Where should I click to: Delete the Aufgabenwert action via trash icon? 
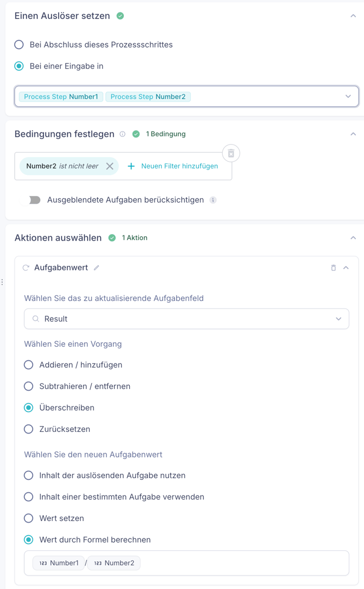coord(334,268)
